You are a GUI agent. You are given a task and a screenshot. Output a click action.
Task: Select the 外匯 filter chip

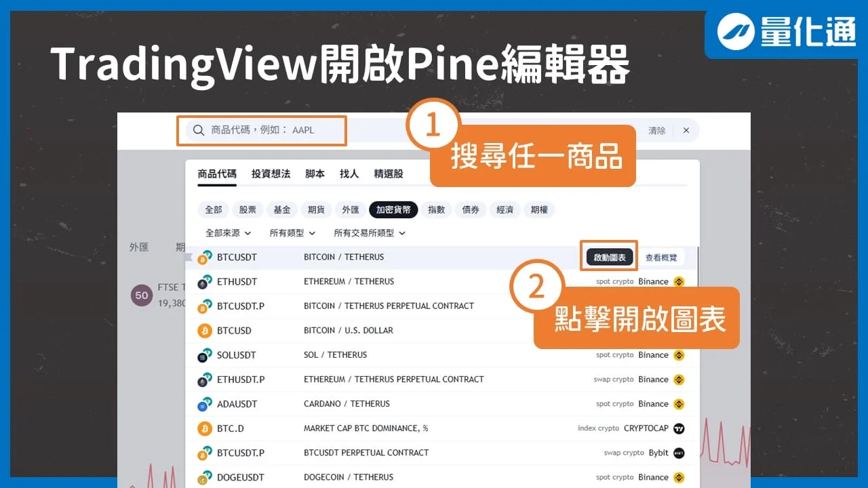351,210
